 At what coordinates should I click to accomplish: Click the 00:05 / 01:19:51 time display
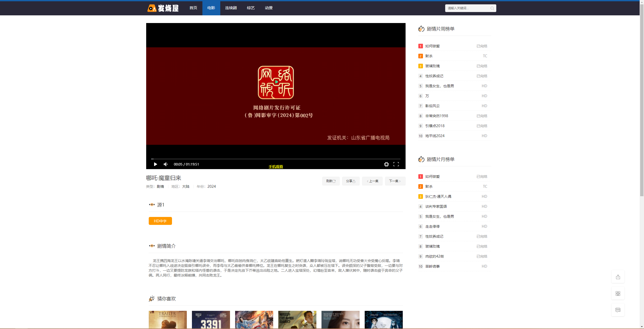point(186,164)
